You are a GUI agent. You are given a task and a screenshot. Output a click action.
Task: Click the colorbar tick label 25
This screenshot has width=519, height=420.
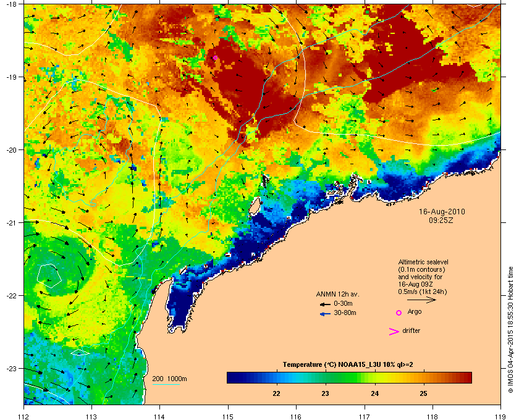423,393
